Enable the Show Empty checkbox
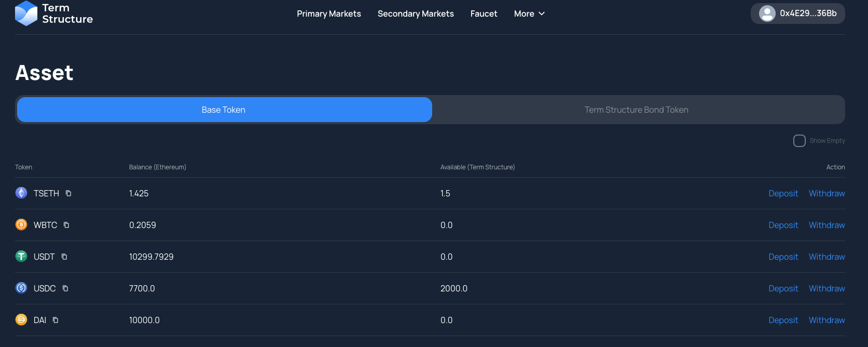This screenshot has height=347, width=868. [800, 141]
